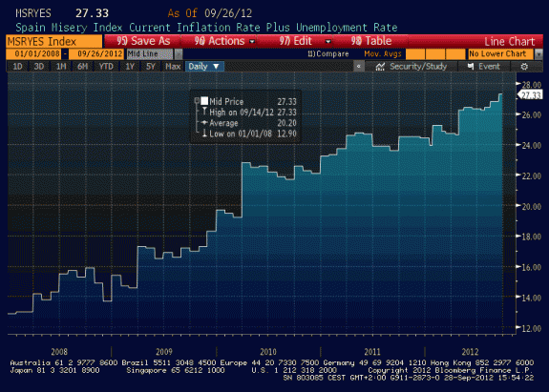Click the 2012 x-axis label
This screenshot has height=392, width=549.
tap(470, 352)
